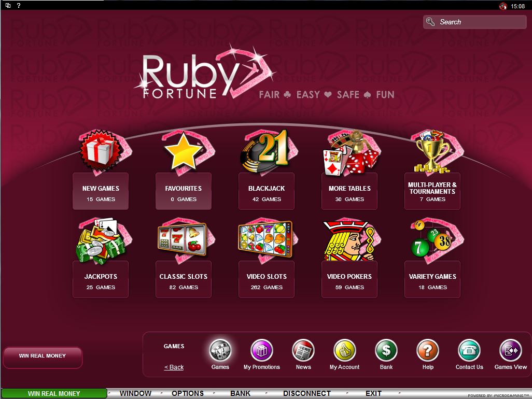Viewport: 532px width, 399px height.
Task: Click the Video Pokers 59 games tile
Action: (349, 279)
